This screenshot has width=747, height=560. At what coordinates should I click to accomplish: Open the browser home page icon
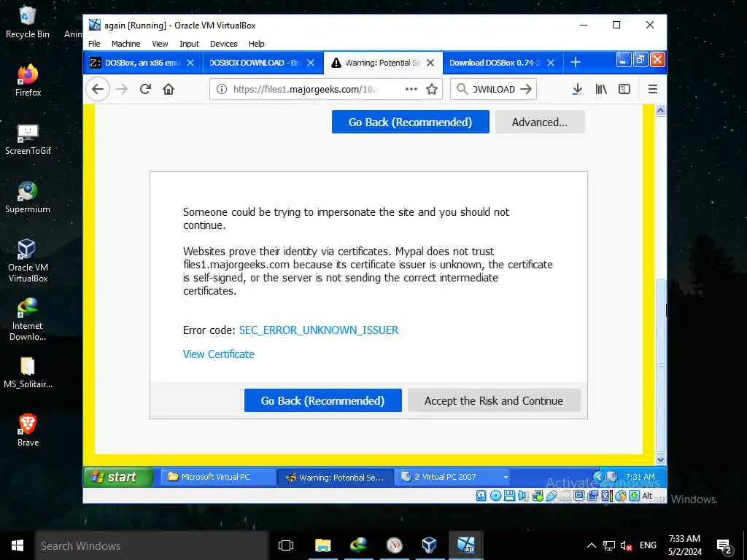[x=169, y=89]
